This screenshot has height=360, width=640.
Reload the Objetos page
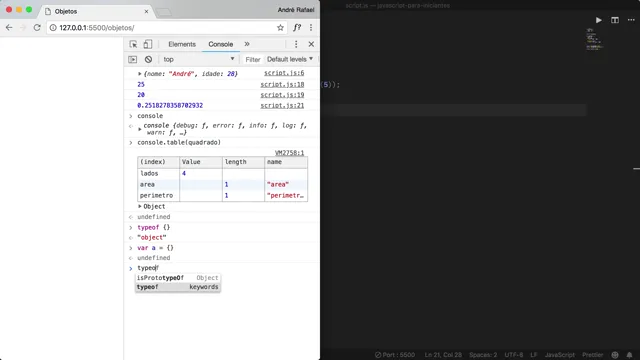click(x=37, y=28)
